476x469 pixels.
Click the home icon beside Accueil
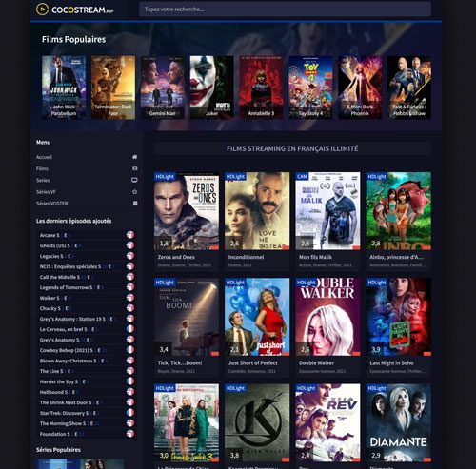click(134, 157)
